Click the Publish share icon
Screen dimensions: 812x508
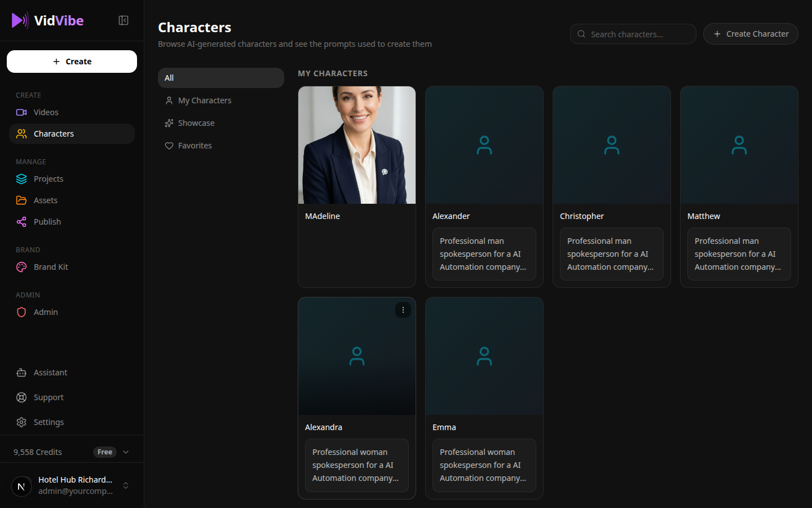coord(21,221)
